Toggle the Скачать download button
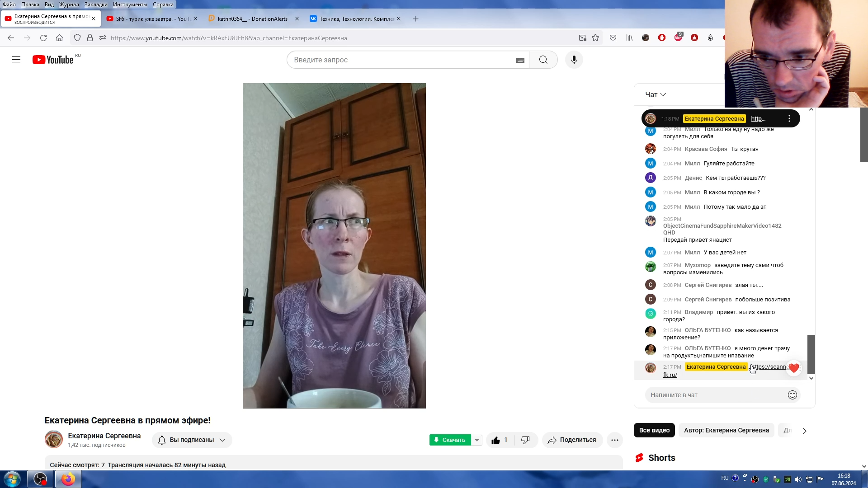Image resolution: width=868 pixels, height=488 pixels. pos(450,440)
